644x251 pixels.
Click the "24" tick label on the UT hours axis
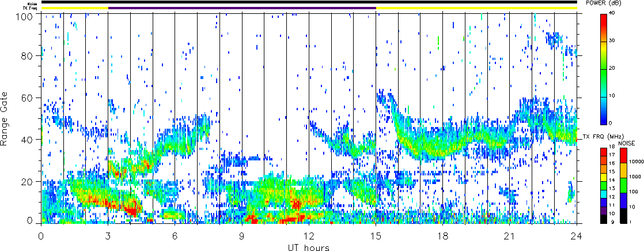click(577, 237)
